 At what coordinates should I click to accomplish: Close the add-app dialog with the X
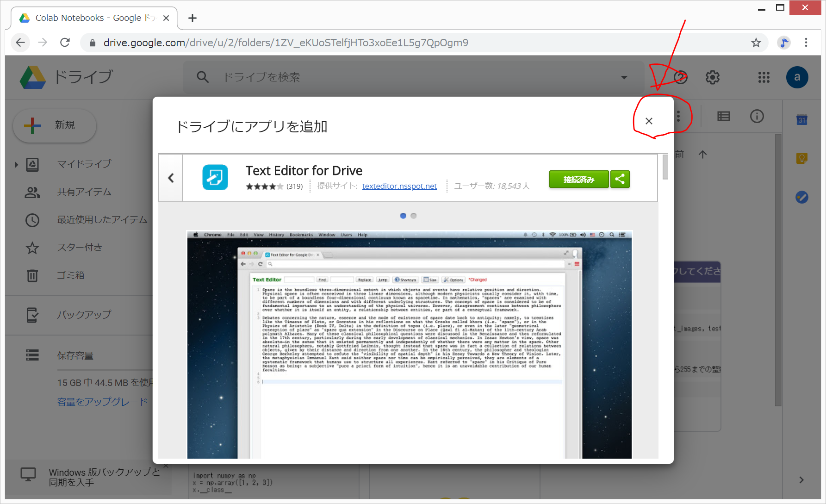[x=649, y=121]
